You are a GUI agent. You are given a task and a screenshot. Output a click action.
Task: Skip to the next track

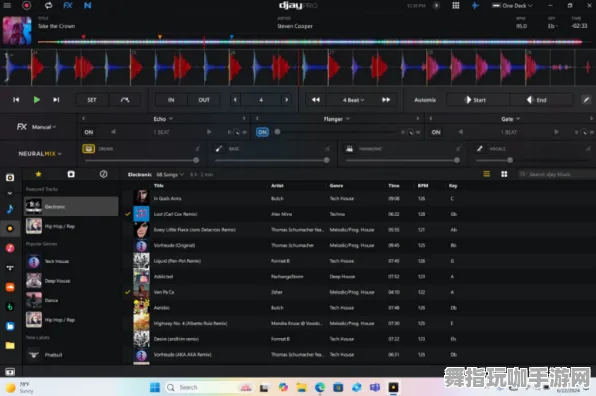pos(56,100)
